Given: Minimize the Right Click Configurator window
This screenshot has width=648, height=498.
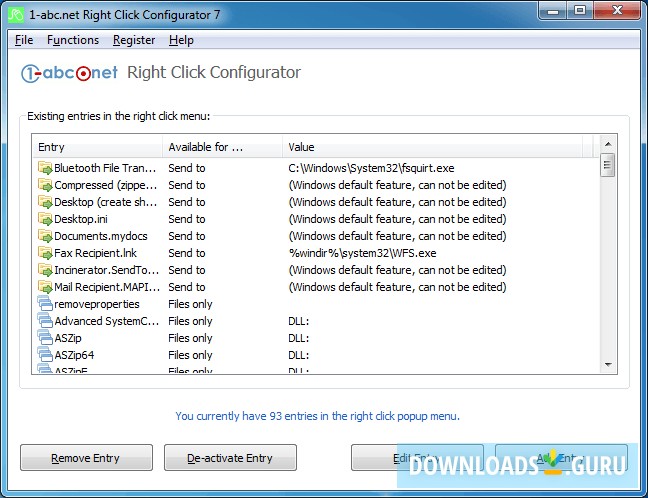Looking at the screenshot, I should tap(553, 11).
